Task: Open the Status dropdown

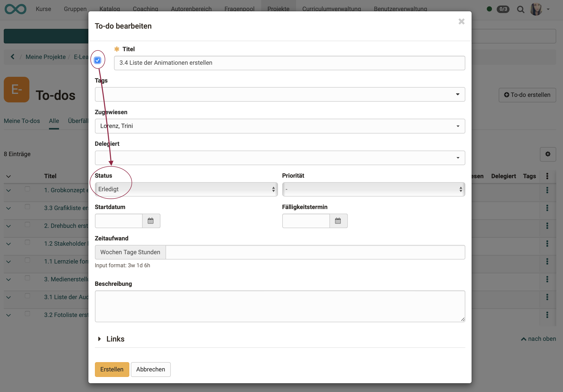Action: (x=186, y=189)
